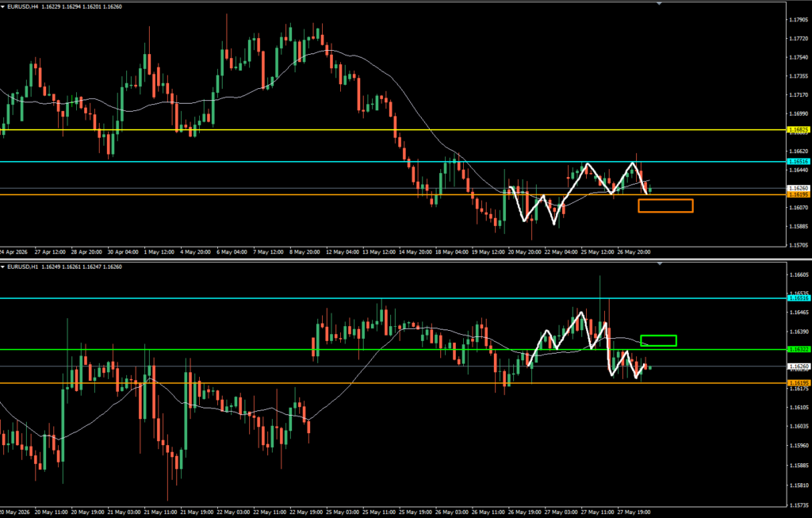This screenshot has height=518, width=812.
Task: Select the green horizontal line at 1.16322
Action: point(393,349)
